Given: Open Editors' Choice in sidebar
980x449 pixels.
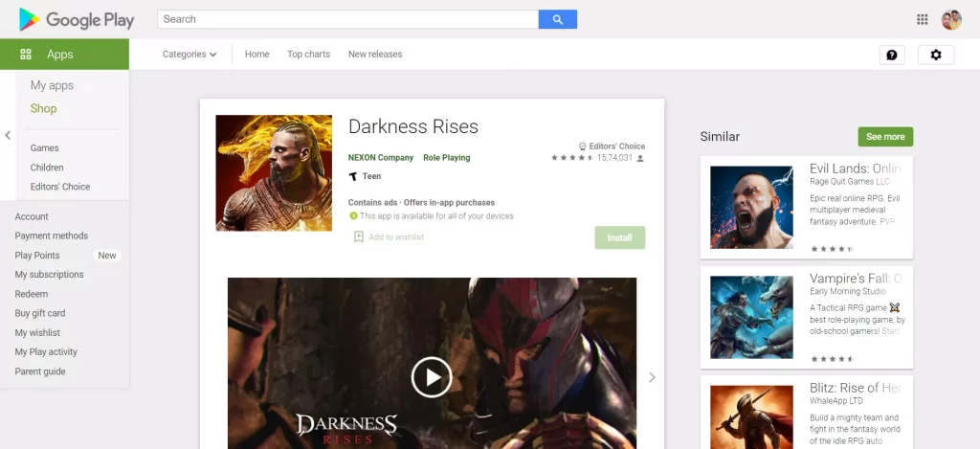Looking at the screenshot, I should 60,187.
